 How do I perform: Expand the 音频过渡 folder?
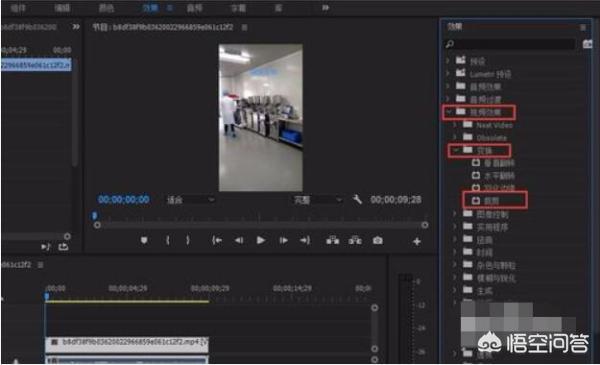click(x=448, y=99)
